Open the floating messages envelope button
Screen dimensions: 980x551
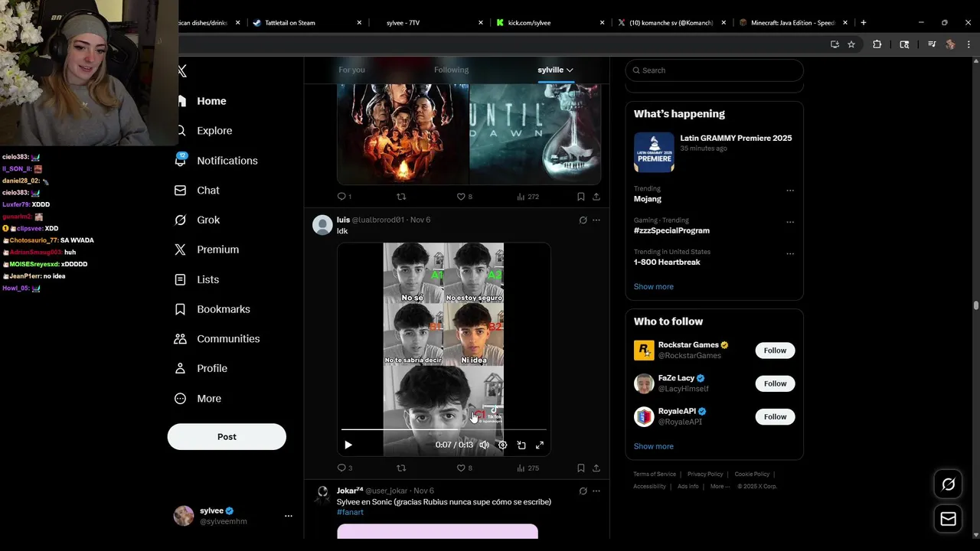948,519
